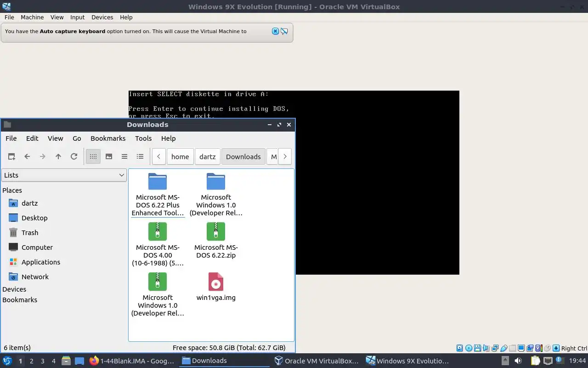
Task: Open VirtualBox Machine menu
Action: click(x=32, y=17)
